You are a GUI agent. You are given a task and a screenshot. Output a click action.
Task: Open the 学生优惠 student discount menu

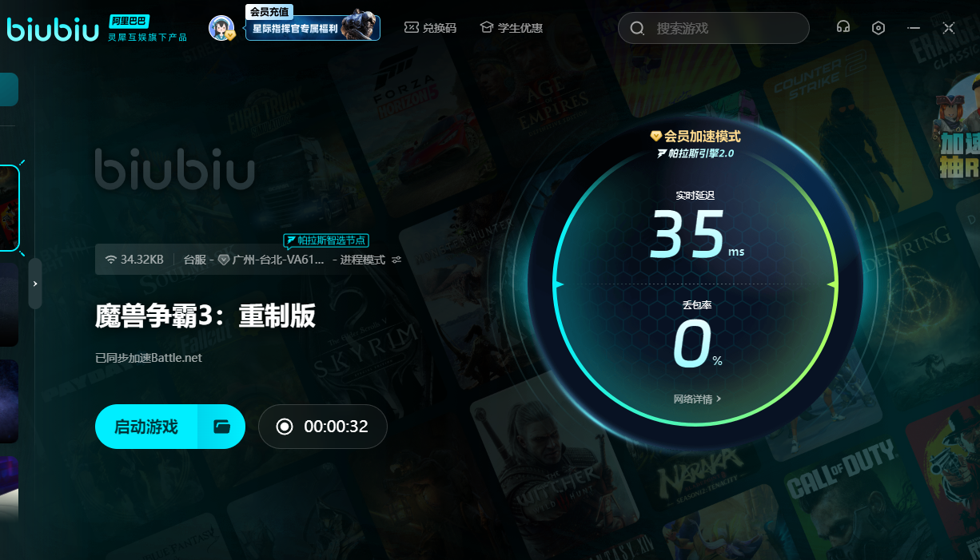coord(512,28)
